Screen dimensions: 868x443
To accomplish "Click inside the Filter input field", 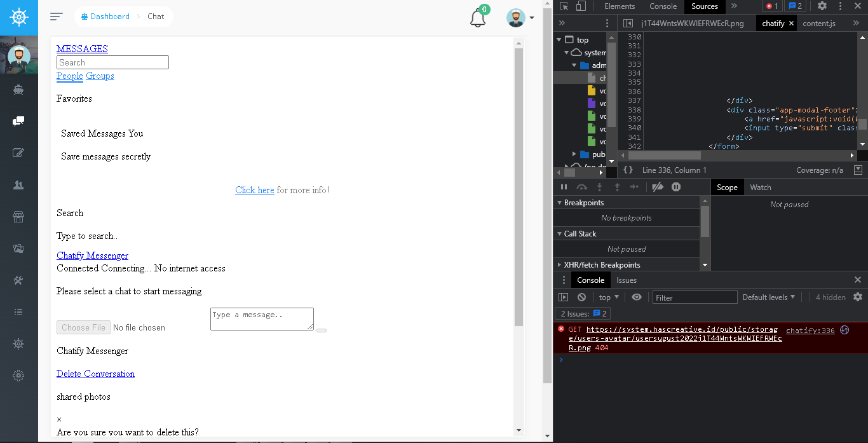I will click(x=695, y=297).
